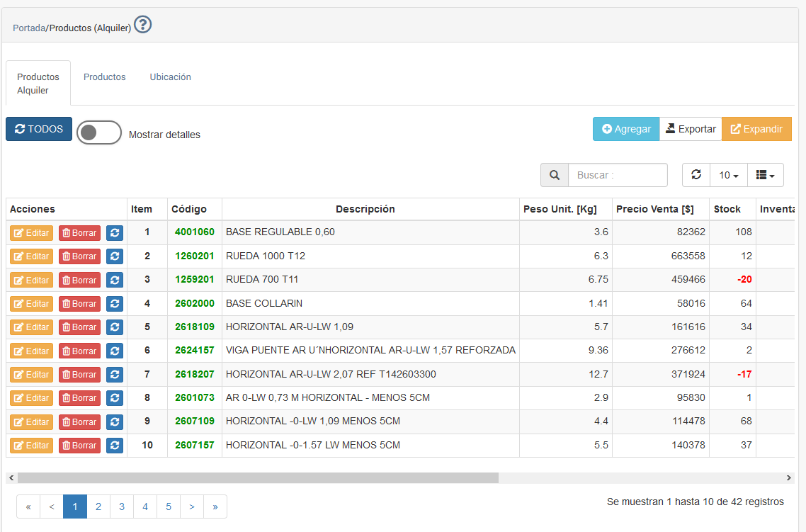This screenshot has height=532, width=806.
Task: Go to page 3 in pagination
Action: coord(122,506)
